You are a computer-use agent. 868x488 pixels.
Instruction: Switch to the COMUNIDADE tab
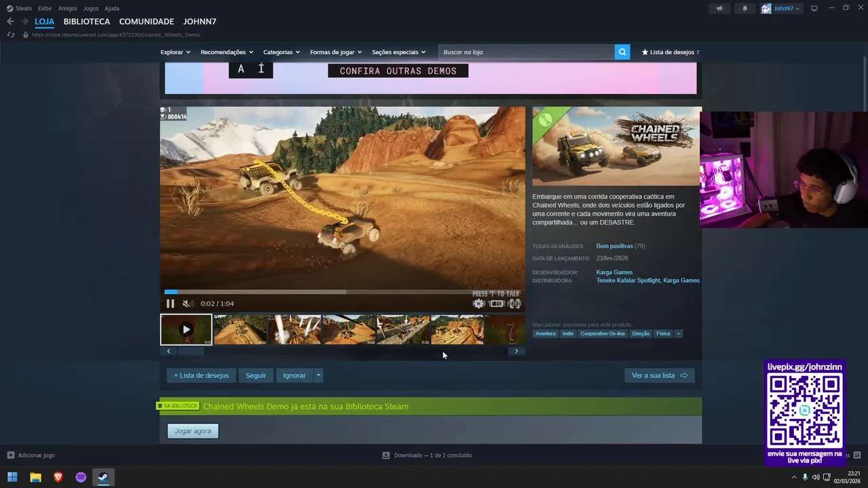click(x=146, y=22)
